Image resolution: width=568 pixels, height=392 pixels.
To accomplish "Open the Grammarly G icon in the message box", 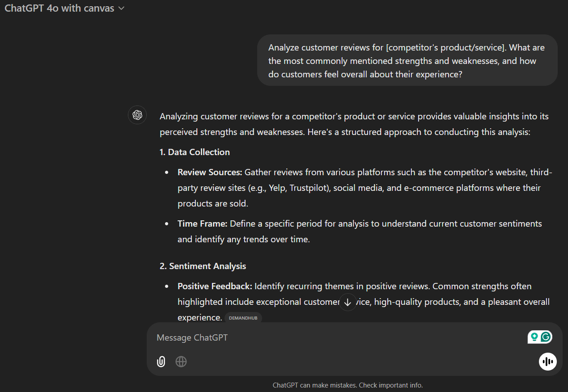I will 546,337.
